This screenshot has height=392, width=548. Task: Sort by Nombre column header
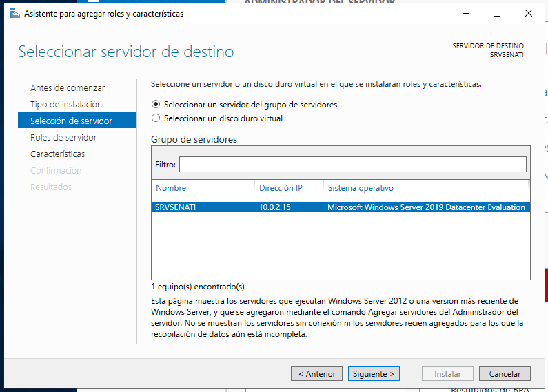click(170, 188)
